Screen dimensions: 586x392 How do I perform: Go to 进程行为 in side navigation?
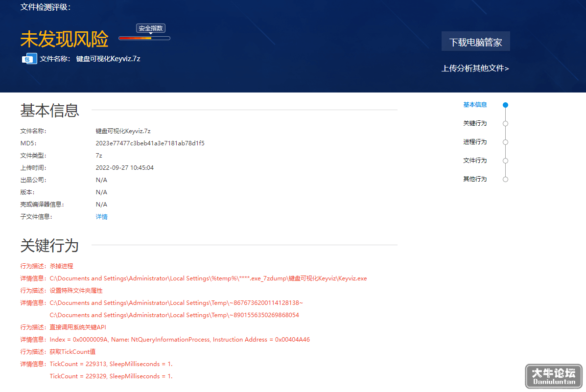coord(475,142)
